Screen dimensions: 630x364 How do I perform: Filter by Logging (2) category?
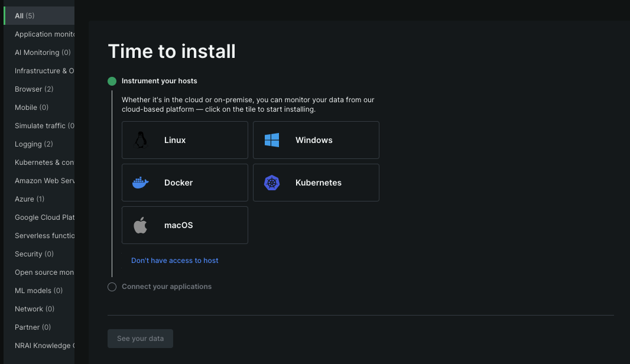pos(40,144)
